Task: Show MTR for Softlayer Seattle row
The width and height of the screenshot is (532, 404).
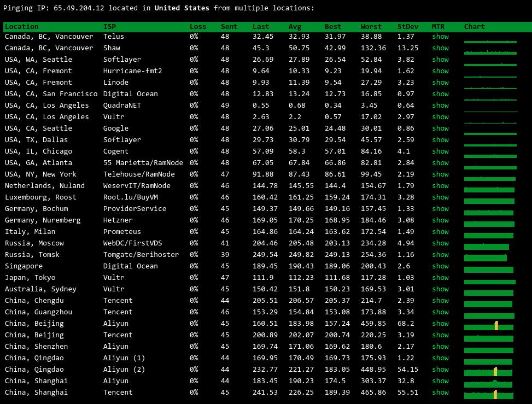Action: coord(440,60)
